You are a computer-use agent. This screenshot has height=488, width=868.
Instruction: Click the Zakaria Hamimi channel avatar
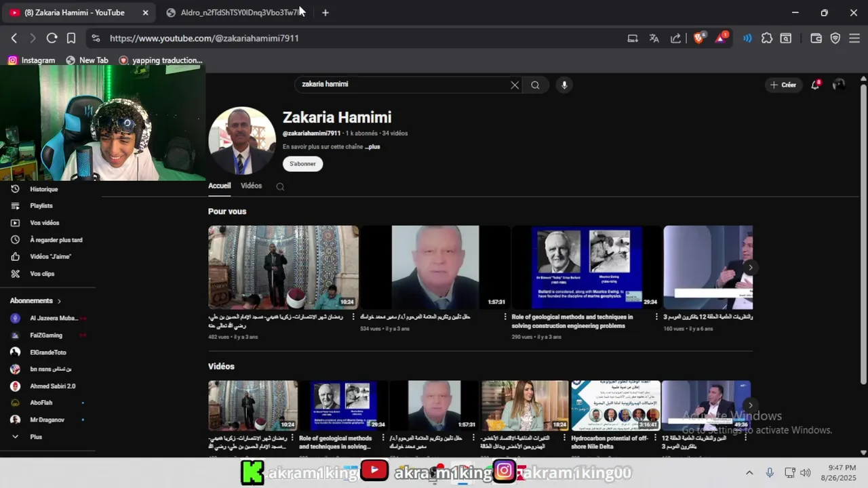coord(242,141)
